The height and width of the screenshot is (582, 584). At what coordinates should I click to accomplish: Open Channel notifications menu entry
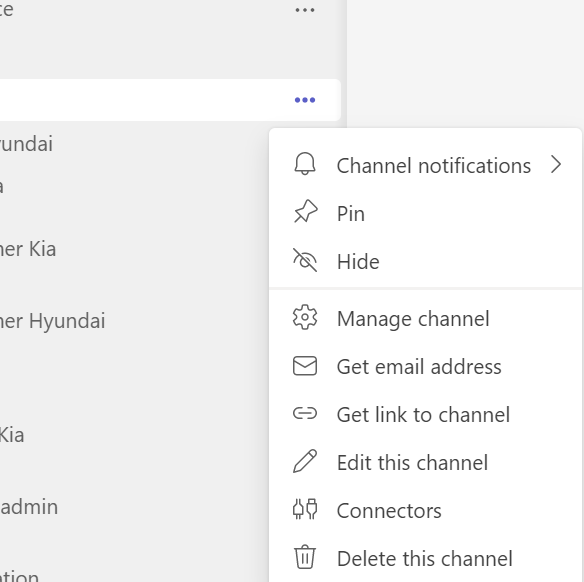[x=425, y=165]
